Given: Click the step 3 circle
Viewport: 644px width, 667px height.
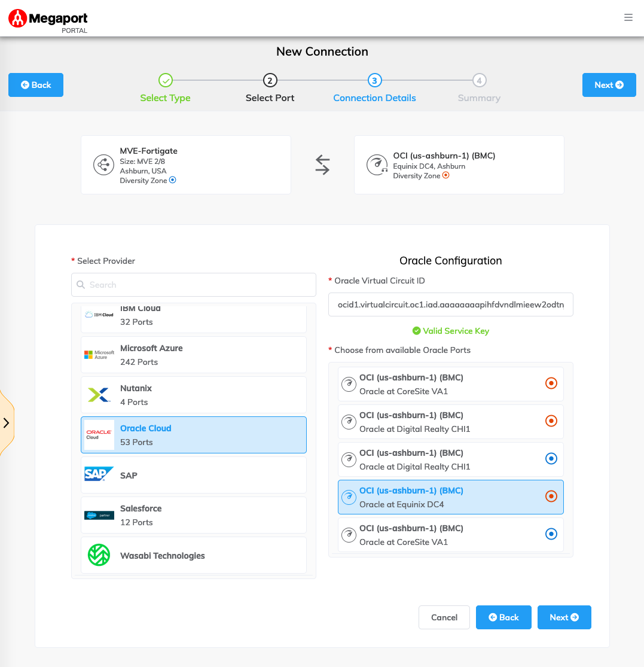Looking at the screenshot, I should [374, 80].
